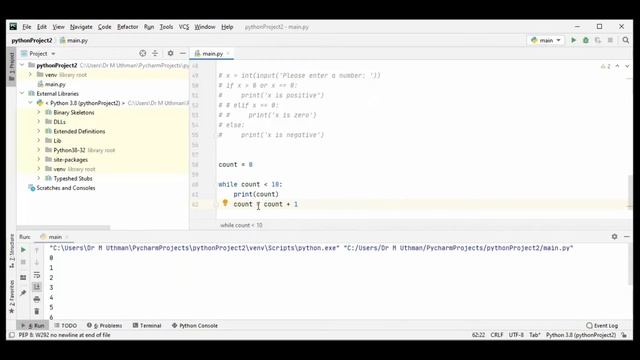Open the Refactor menu
640x360 pixels.
point(127,27)
